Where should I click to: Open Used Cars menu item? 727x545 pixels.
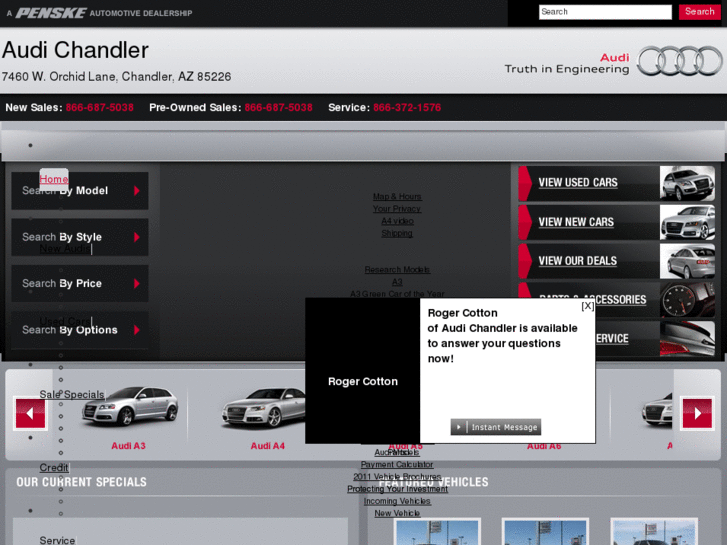[x=65, y=321]
